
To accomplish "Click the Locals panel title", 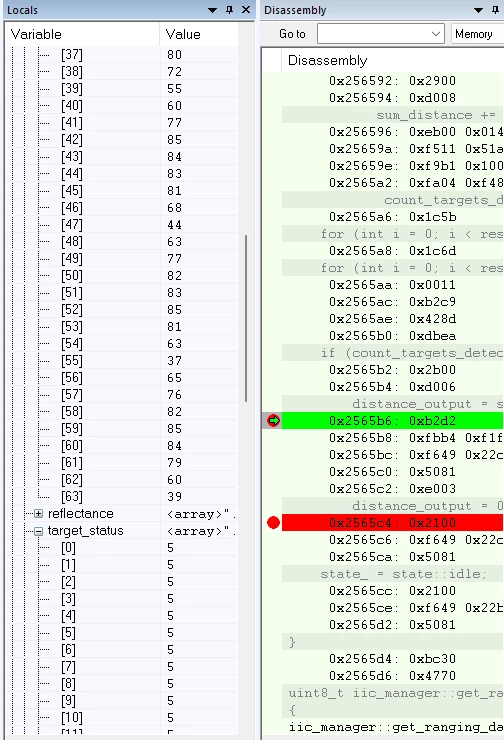I will 22,10.
